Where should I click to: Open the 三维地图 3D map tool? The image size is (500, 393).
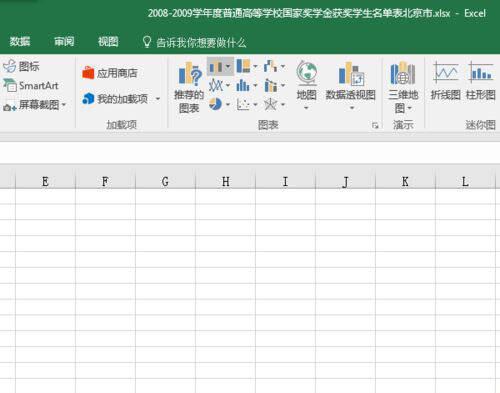(x=403, y=87)
